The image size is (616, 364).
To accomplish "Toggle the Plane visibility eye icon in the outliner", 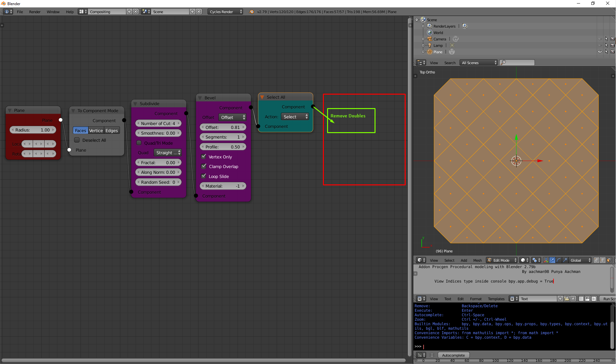I will point(600,52).
